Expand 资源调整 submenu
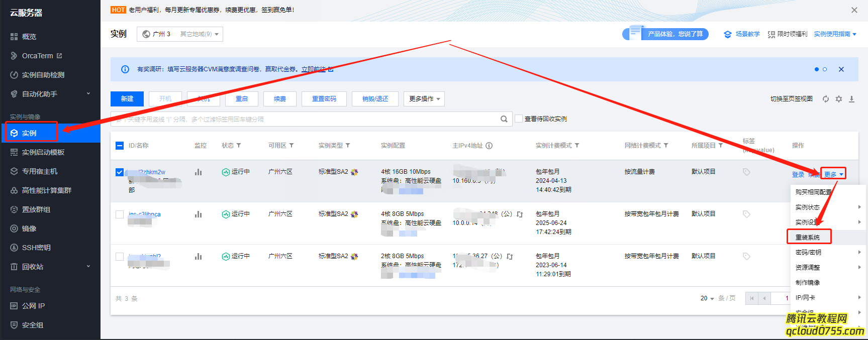The height and width of the screenshot is (340, 868). click(x=828, y=268)
